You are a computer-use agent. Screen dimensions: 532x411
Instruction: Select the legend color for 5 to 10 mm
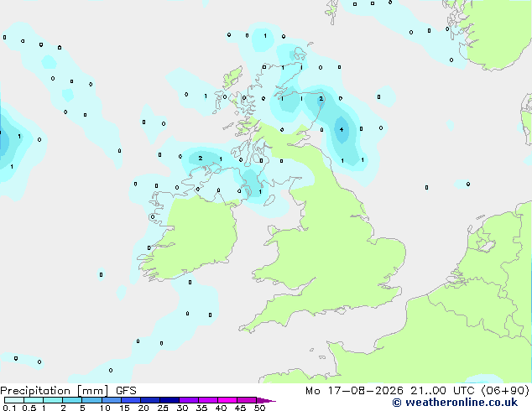click(91, 400)
